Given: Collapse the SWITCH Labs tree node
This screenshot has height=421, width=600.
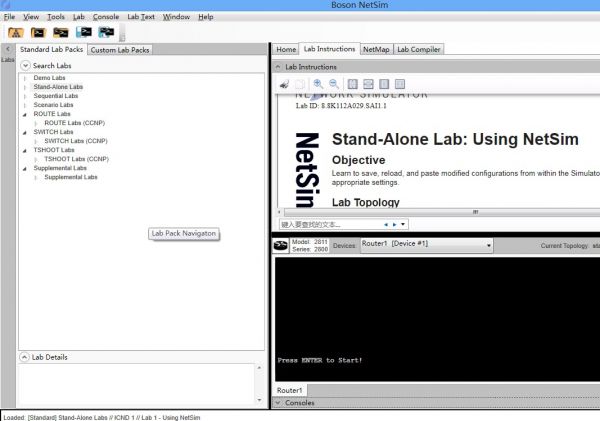Looking at the screenshot, I should (24, 132).
